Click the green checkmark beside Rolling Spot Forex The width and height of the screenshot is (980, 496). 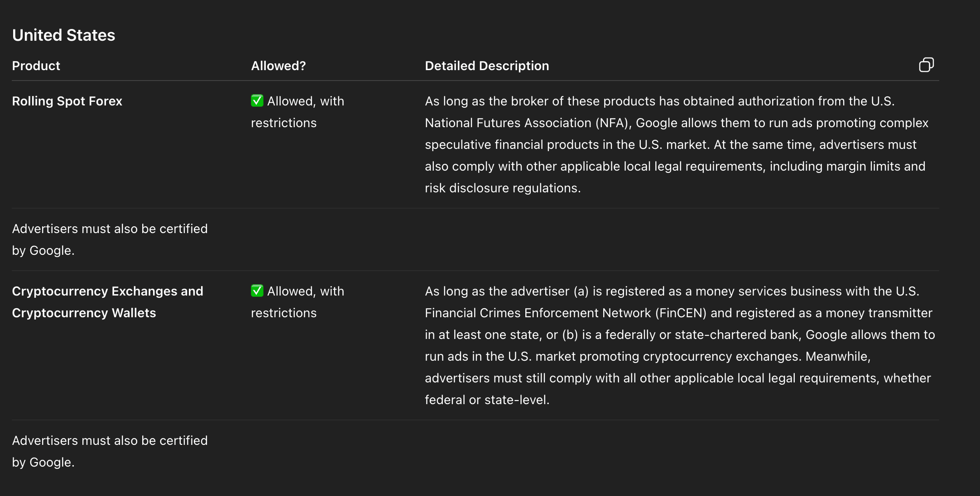click(257, 100)
